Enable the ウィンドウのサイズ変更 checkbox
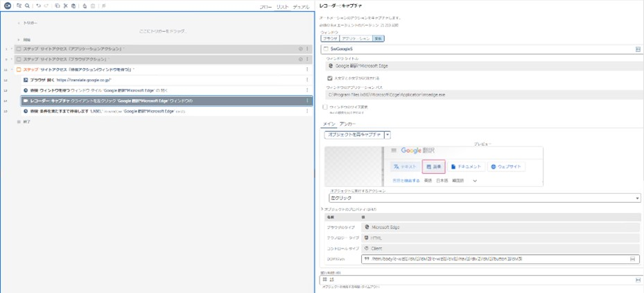The height and width of the screenshot is (293, 644). click(325, 107)
